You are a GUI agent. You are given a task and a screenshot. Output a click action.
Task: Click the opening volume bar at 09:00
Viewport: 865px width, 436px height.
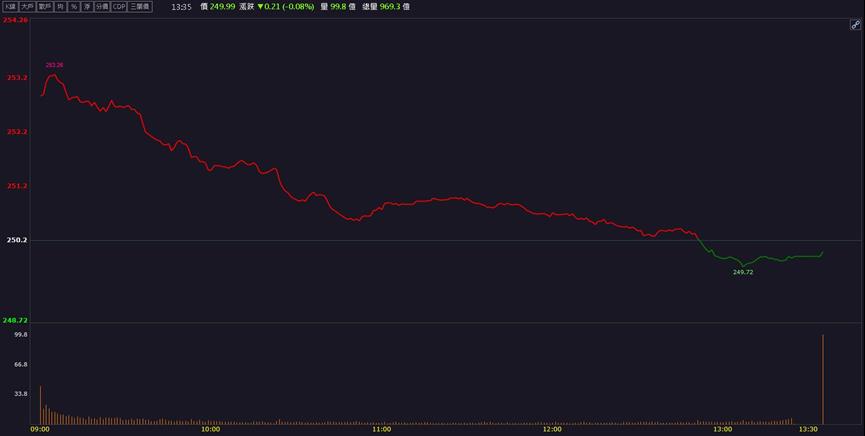pos(40,405)
